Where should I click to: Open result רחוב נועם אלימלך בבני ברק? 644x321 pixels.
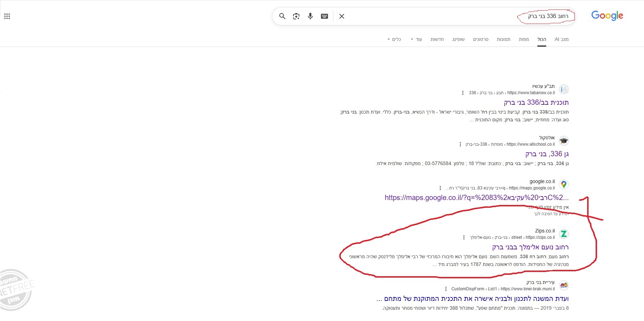(530, 247)
